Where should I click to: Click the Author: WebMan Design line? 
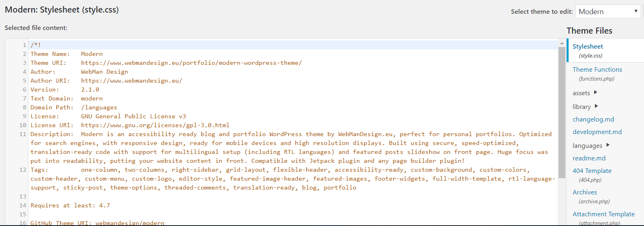(x=79, y=72)
